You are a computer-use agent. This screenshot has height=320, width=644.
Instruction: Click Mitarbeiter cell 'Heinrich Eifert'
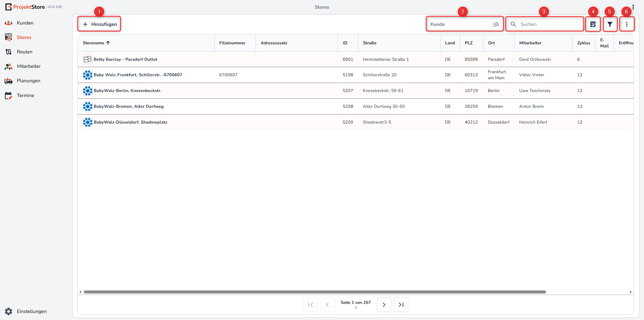[x=533, y=122]
